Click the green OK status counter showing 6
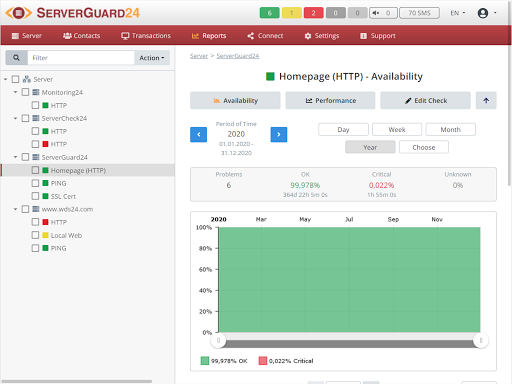This screenshot has width=512, height=384. pyautogui.click(x=269, y=13)
